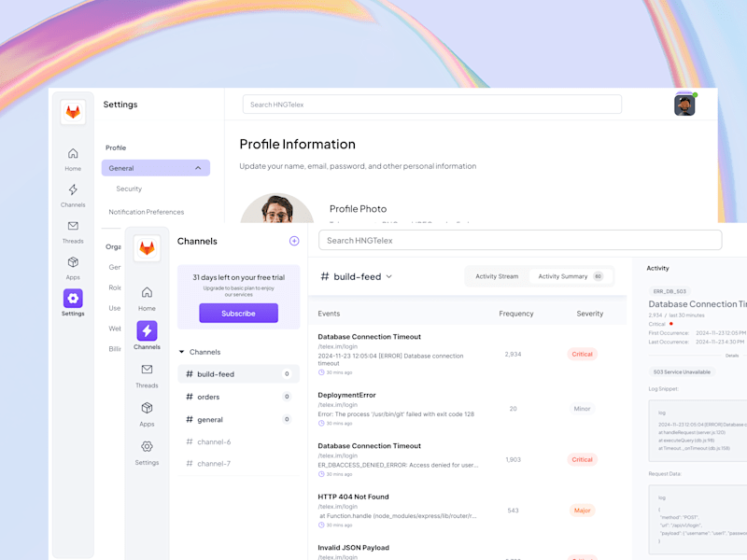Click the Events column header
The height and width of the screenshot is (560, 747).
click(329, 314)
